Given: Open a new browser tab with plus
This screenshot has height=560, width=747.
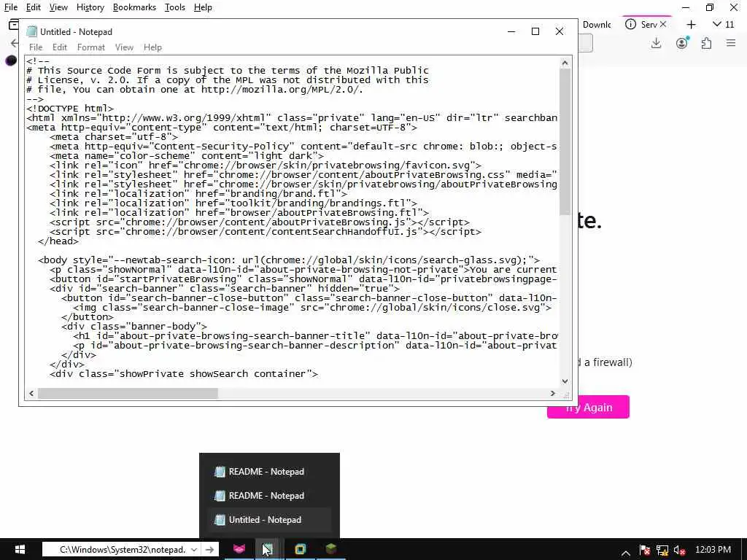Looking at the screenshot, I should 691,24.
